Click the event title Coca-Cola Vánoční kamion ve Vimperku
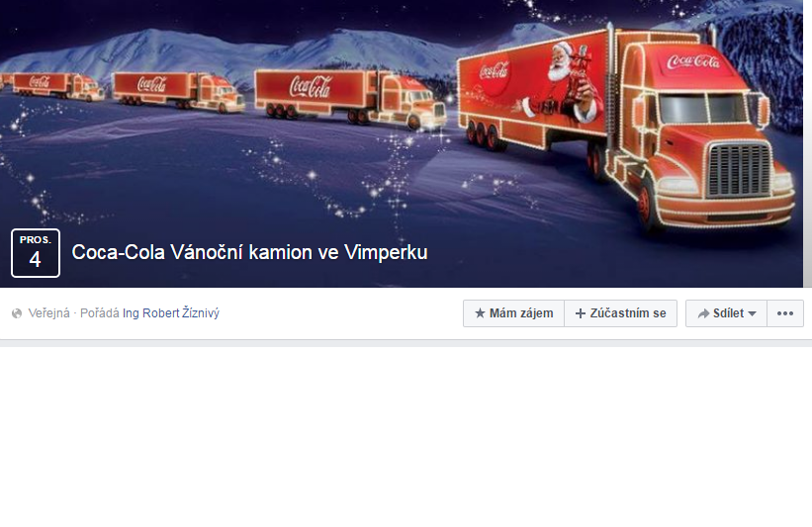This screenshot has height=527, width=812. (249, 253)
